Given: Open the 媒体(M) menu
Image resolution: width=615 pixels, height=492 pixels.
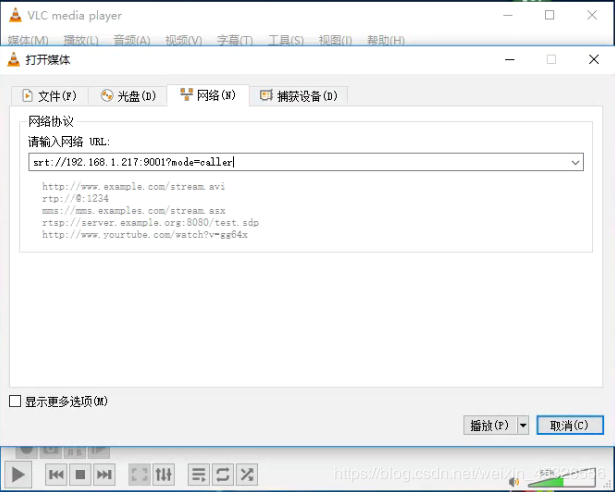Looking at the screenshot, I should click(28, 40).
